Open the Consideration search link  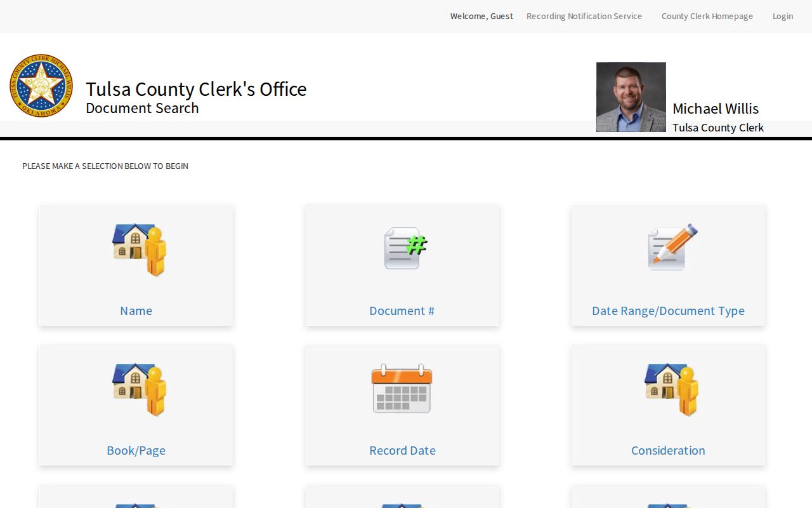[668, 450]
